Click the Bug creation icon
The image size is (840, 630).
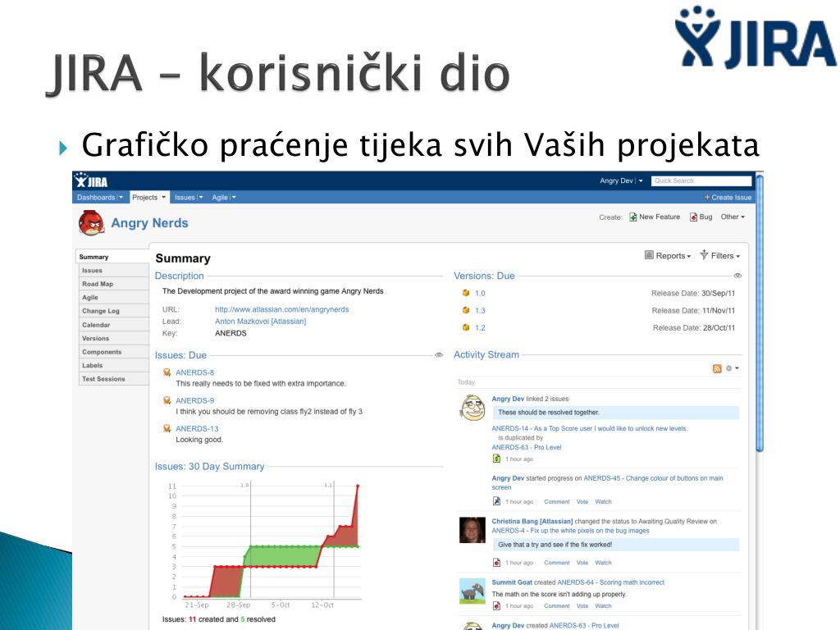[693, 217]
